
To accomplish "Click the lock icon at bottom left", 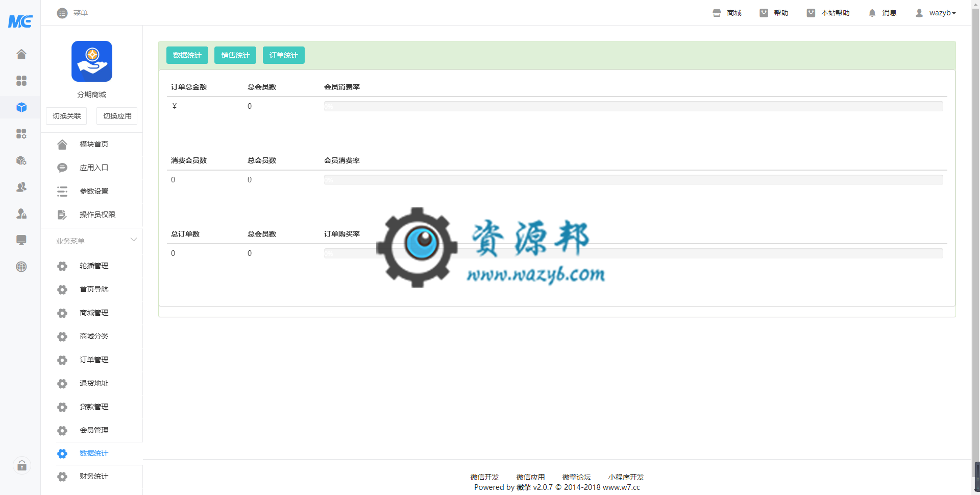I will tap(22, 465).
